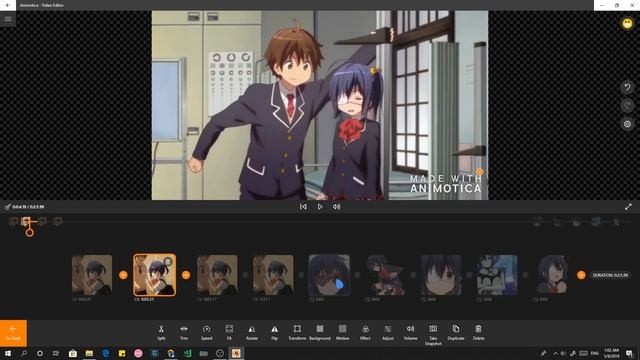Open File Explorer from taskbar

(x=89, y=353)
